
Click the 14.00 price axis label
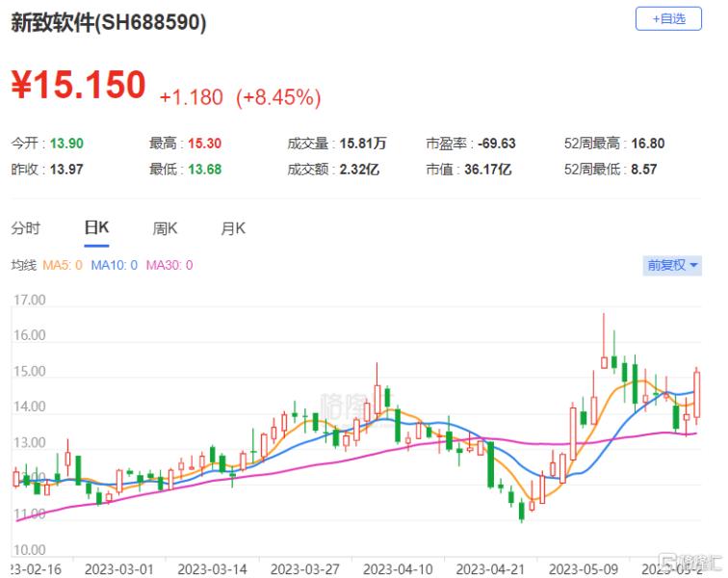(x=30, y=407)
